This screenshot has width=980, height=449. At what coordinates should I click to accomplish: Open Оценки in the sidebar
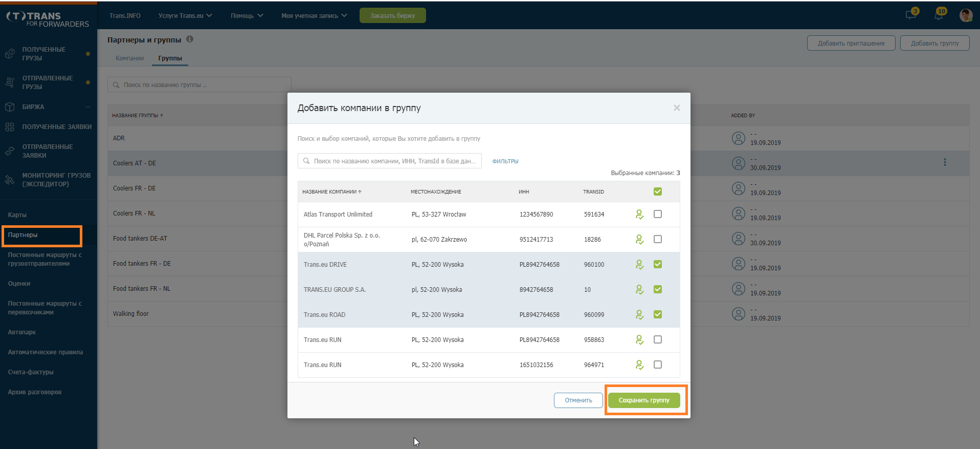(x=19, y=283)
